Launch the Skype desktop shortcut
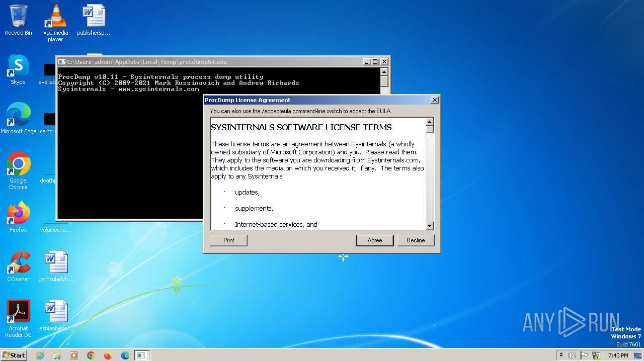Screen dimensions: 644x362 point(18,69)
